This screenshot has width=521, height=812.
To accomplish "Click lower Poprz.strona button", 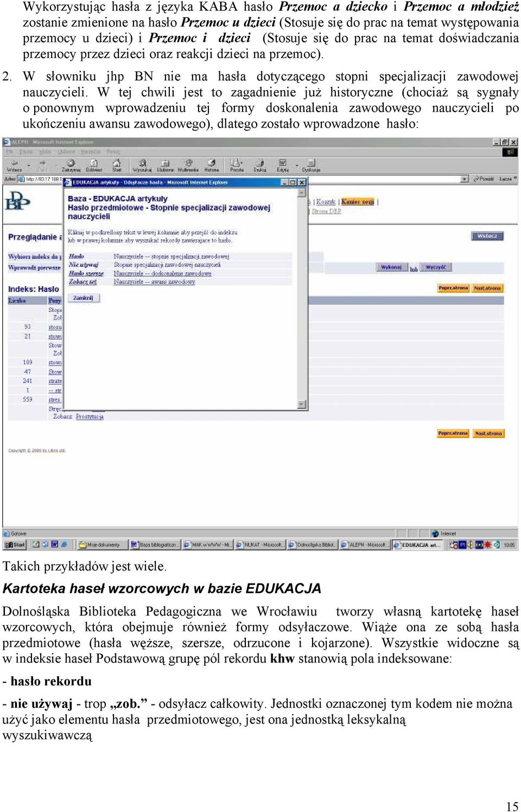I will pos(453,433).
